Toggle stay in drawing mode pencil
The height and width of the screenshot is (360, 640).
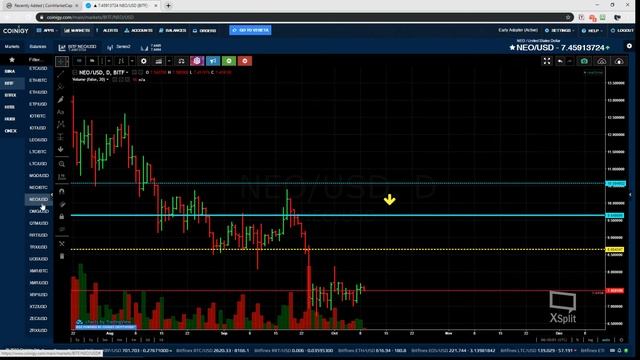(x=62, y=204)
